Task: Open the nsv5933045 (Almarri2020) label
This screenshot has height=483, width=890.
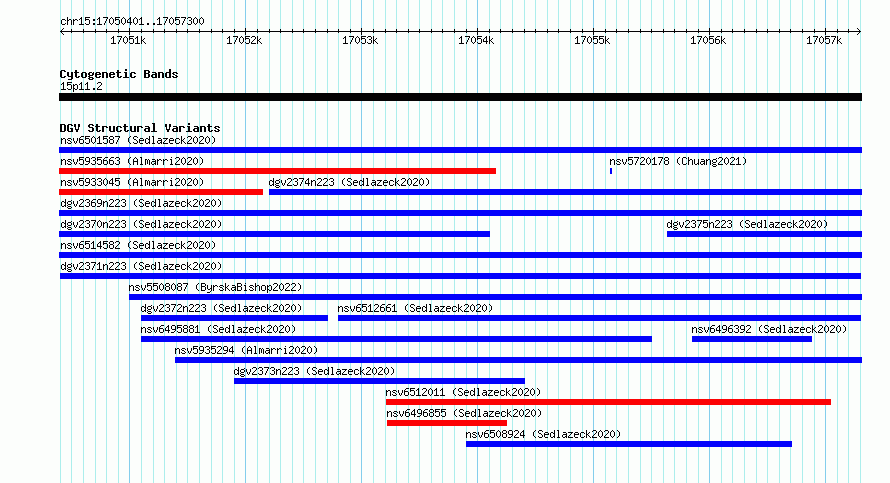Action: 132,182
